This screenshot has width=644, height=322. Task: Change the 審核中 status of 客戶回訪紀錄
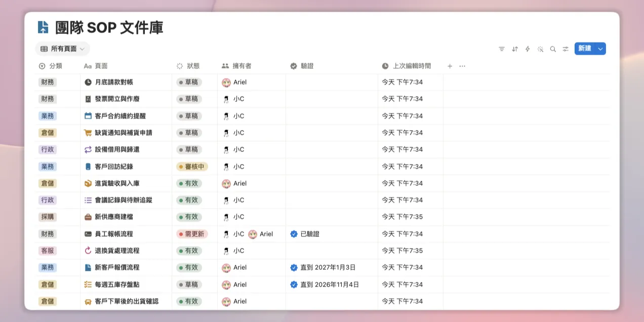point(192,167)
